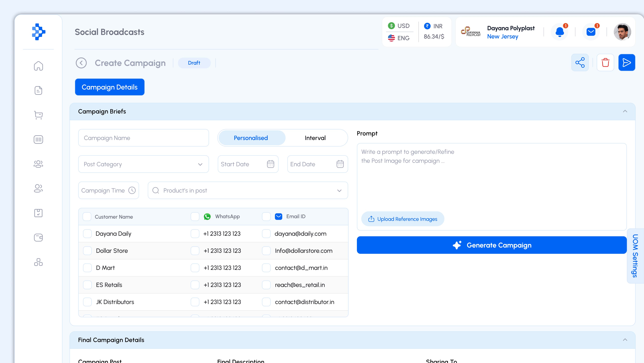644x363 pixels.
Task: Click the Generate Campaign button
Action: pos(492,245)
